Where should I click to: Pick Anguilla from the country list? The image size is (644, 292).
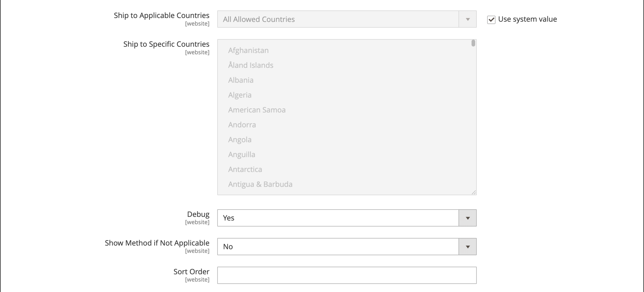(241, 154)
